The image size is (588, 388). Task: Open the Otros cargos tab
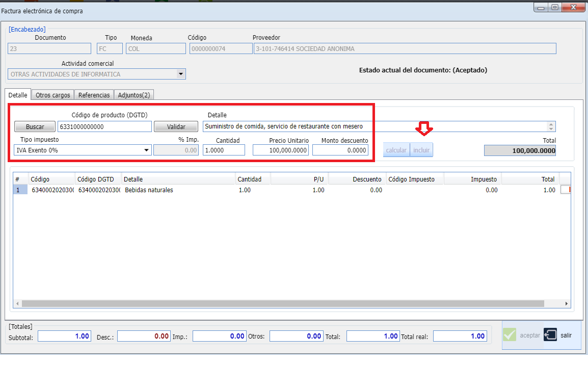tap(53, 95)
